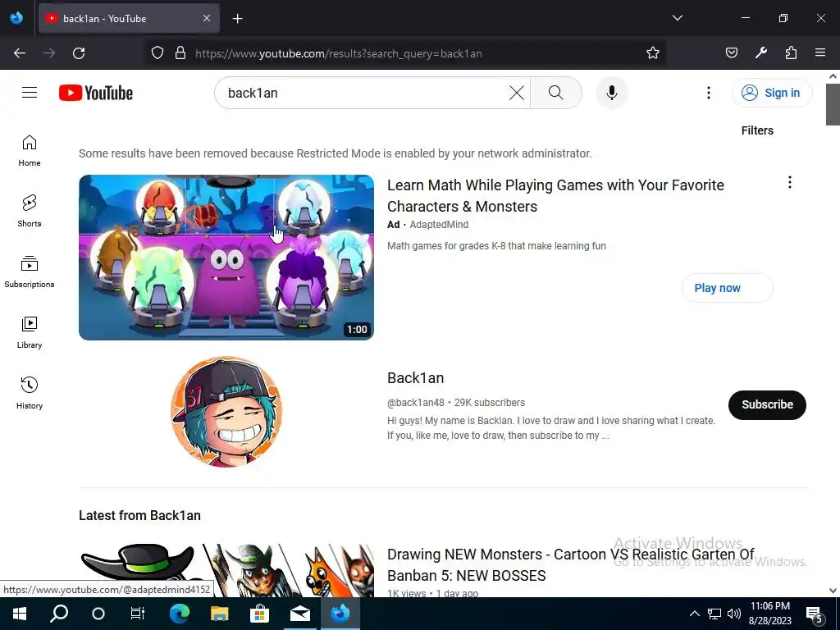
Task: Open the Drawing NEW Monsters video title
Action: (571, 564)
